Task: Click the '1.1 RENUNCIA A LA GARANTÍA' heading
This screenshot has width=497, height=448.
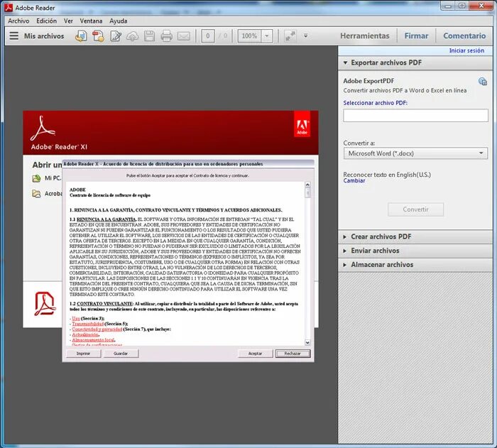Action: coord(103,219)
